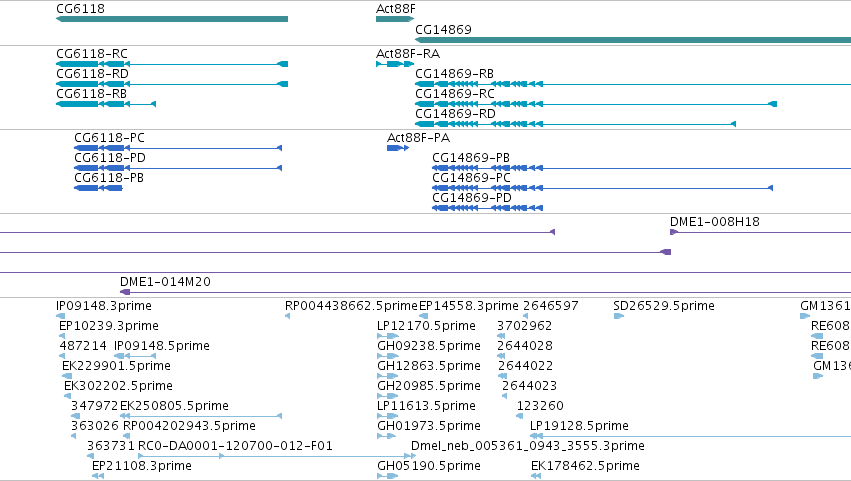Viewport: 851px width, 481px height.
Task: Select the EK302202.5prime EST label
Action: coord(119,386)
